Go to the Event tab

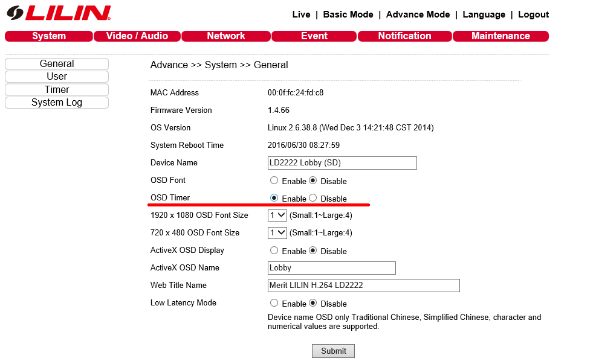(314, 36)
